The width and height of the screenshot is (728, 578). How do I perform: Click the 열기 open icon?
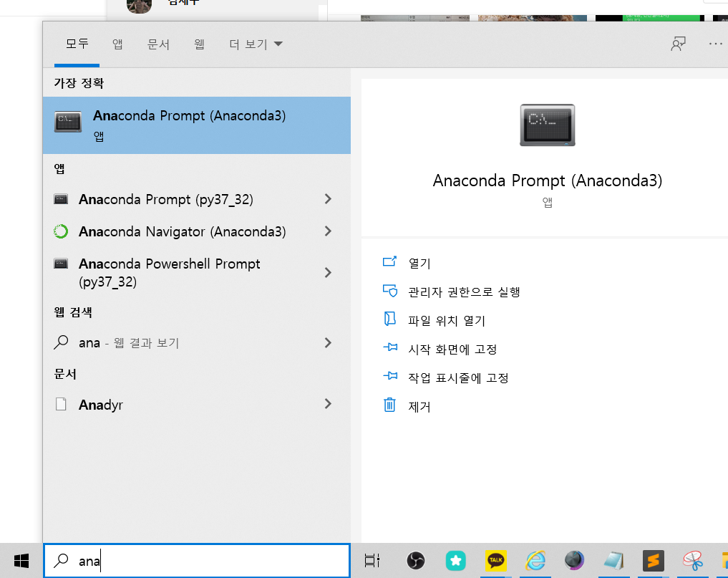pos(389,261)
